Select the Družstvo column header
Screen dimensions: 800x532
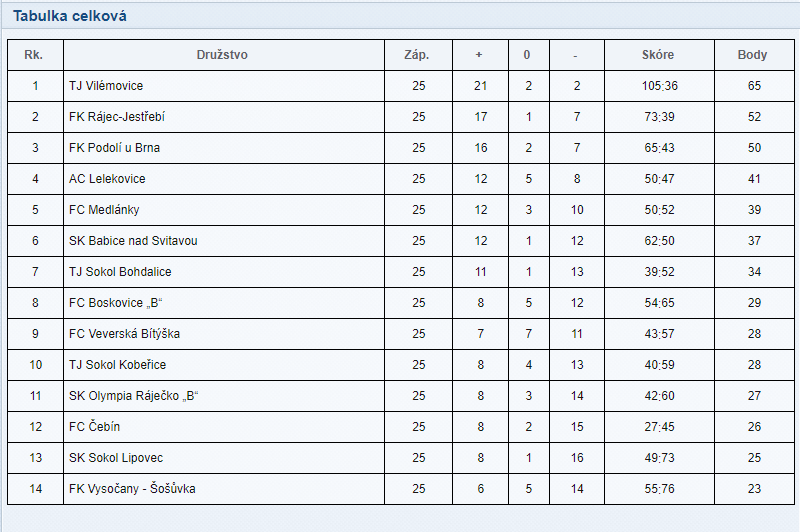[222, 55]
